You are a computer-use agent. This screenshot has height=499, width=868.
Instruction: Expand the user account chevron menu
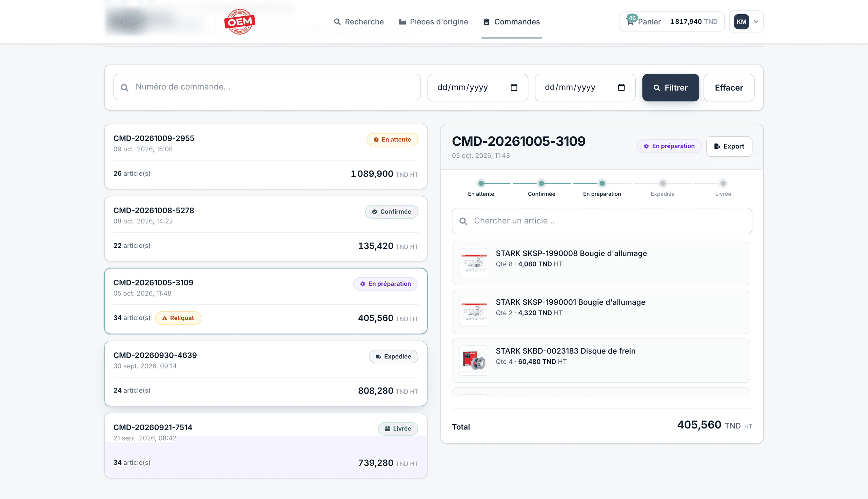click(x=756, y=22)
